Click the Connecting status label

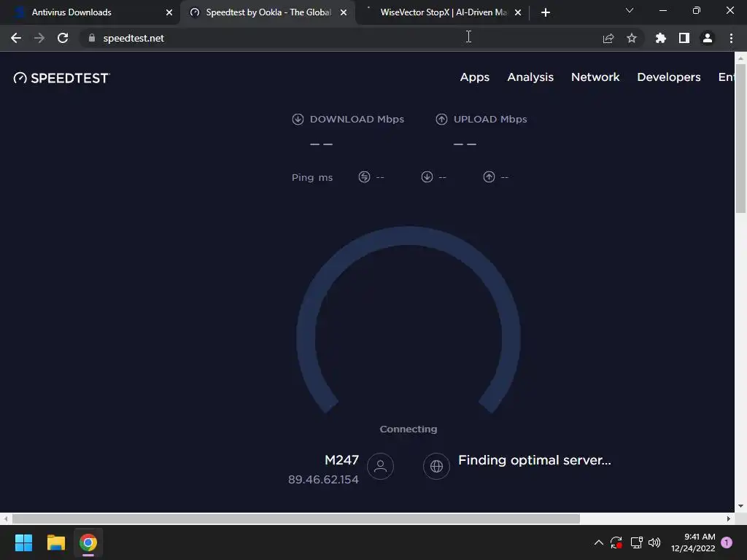pos(409,429)
